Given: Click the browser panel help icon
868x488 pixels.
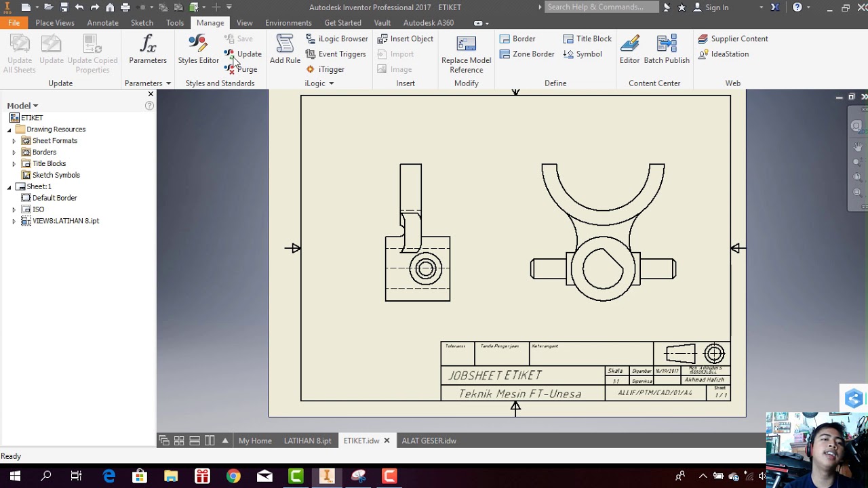Looking at the screenshot, I should click(149, 106).
